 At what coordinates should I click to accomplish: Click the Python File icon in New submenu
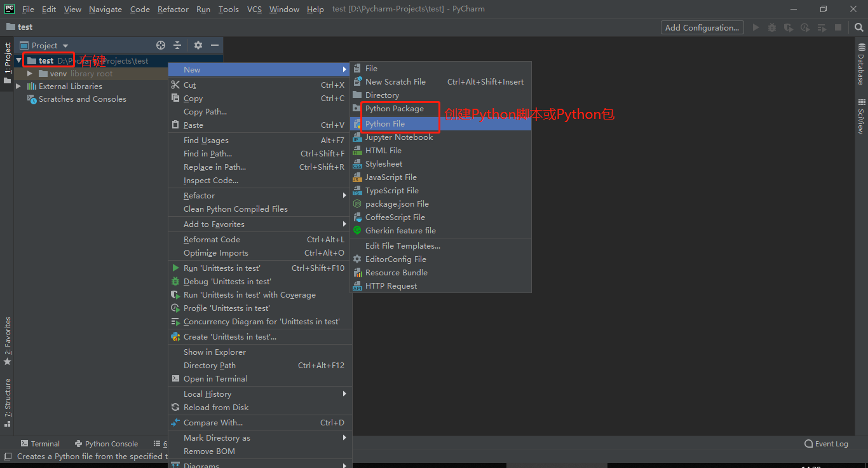tap(357, 124)
